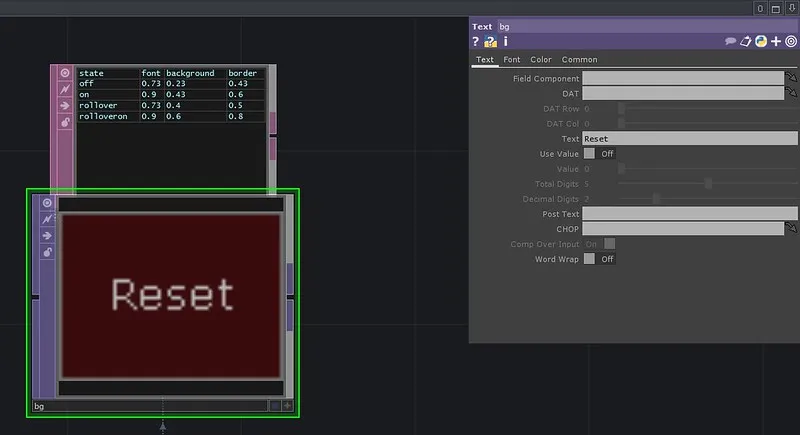Click the bypass flag on bg node
This screenshot has height=435, width=800.
point(46,219)
